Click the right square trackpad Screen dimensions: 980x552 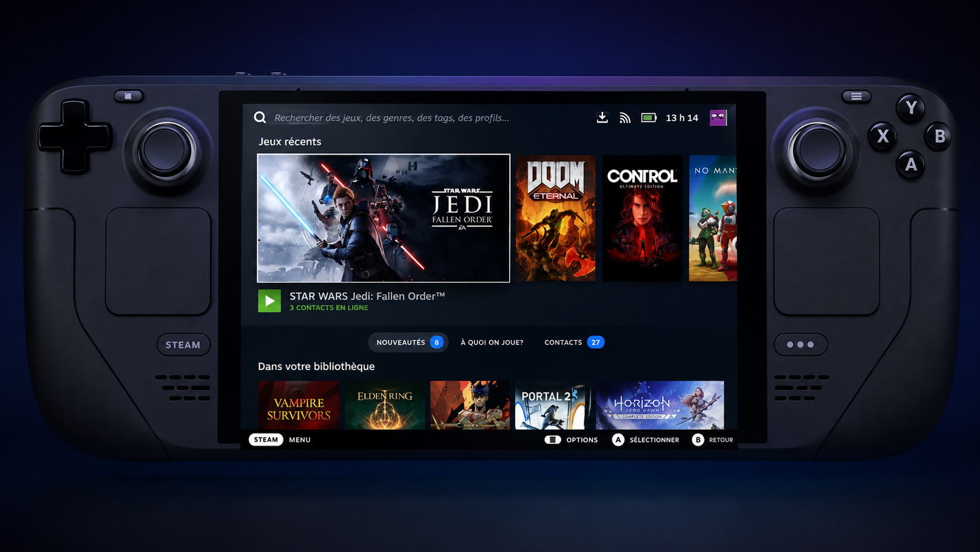pyautogui.click(x=826, y=261)
